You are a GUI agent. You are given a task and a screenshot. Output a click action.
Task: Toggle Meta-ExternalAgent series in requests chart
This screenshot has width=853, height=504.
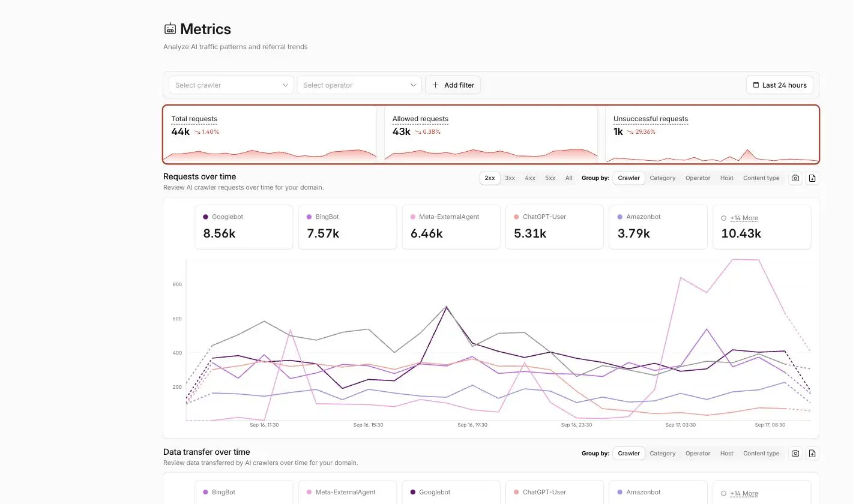[451, 227]
